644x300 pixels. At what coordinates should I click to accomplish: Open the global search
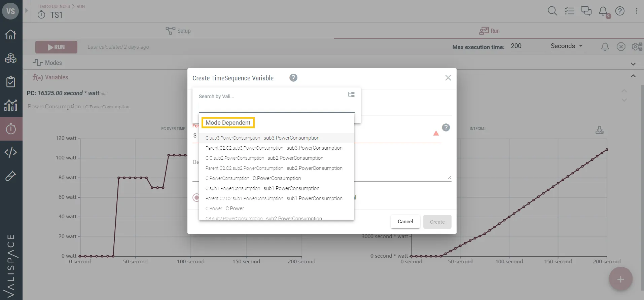click(552, 11)
